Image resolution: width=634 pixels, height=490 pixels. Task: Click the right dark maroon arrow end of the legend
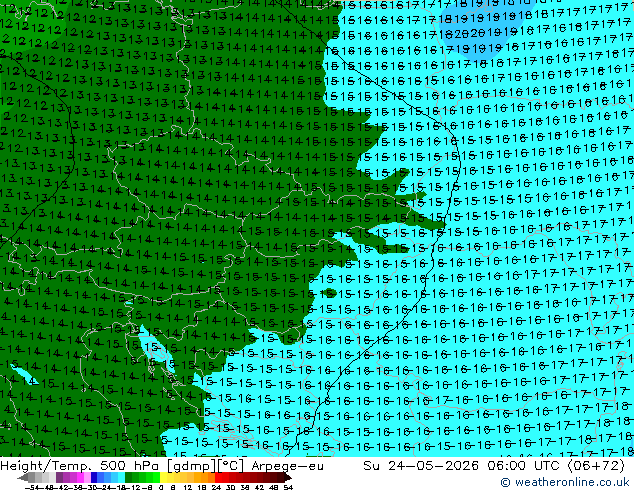(288, 477)
